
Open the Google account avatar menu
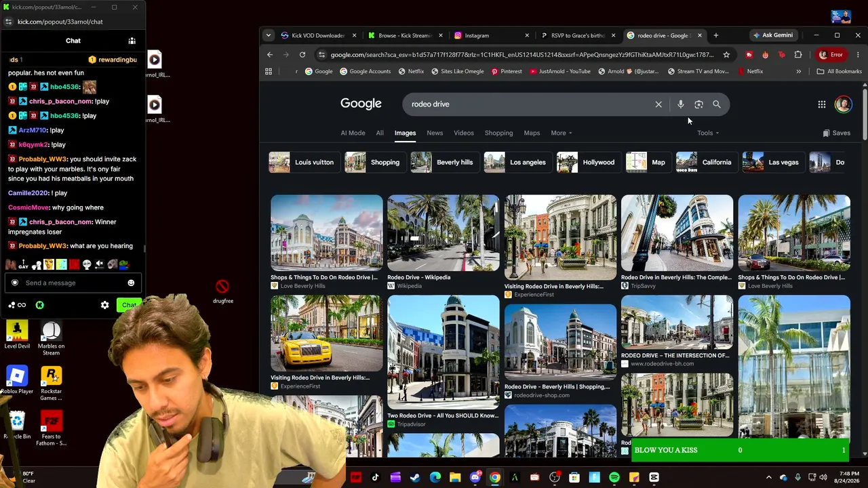[x=843, y=104]
